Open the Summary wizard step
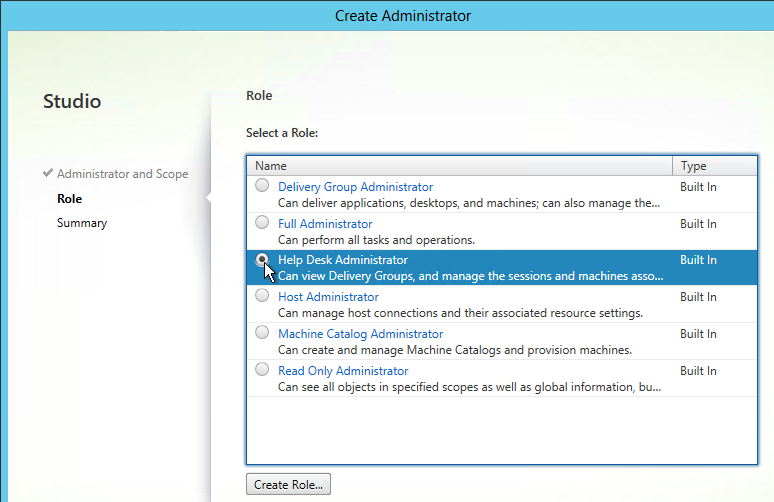 click(81, 223)
